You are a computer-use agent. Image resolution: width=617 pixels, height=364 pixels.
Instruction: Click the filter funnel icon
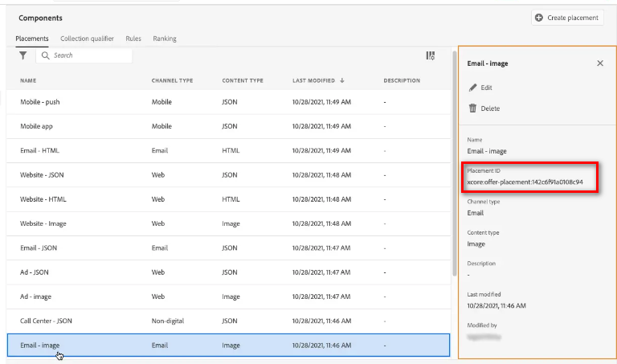[x=23, y=55]
